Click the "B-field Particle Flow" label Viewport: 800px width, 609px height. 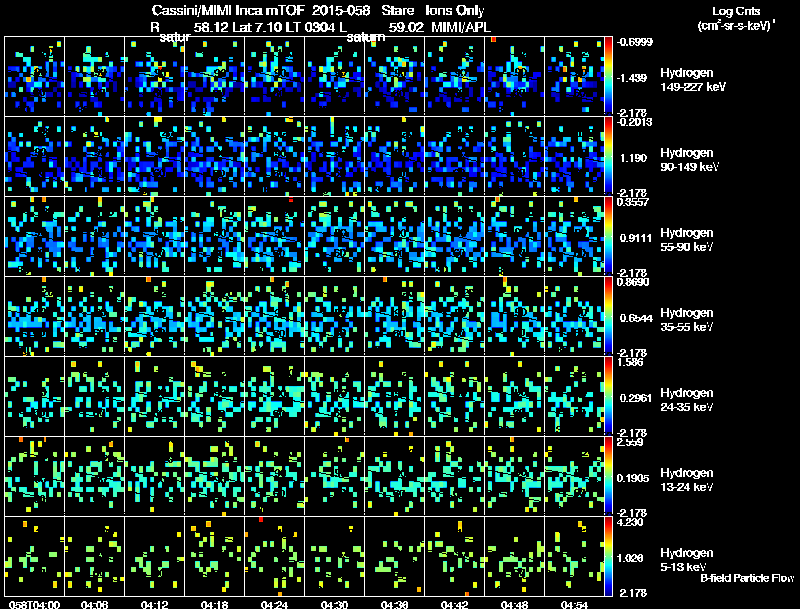click(x=747, y=578)
